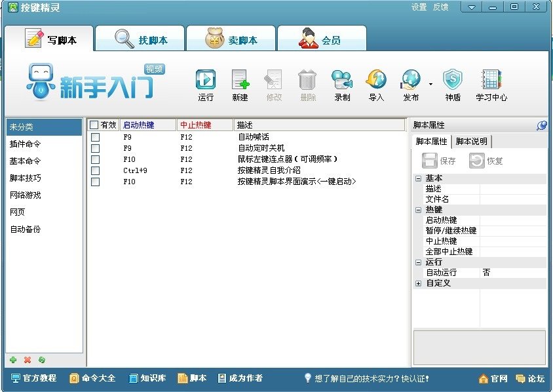Click the 保存 floppy disk button

438,161
